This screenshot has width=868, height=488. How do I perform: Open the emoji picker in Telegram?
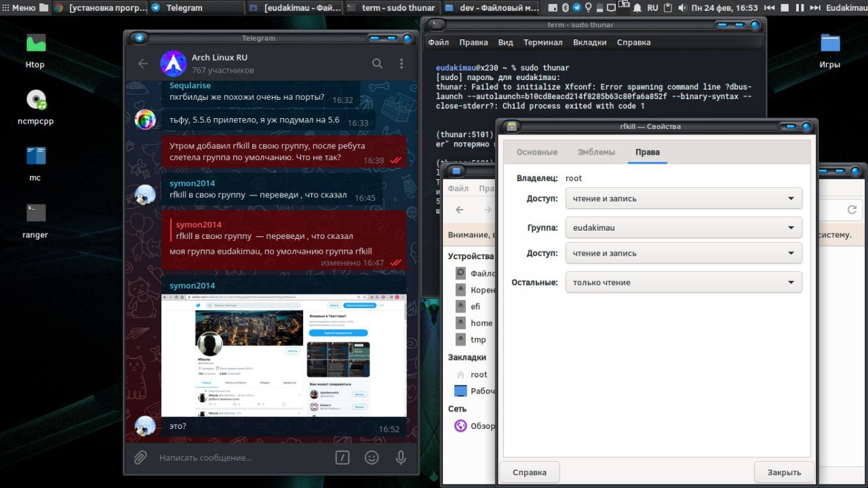(372, 457)
